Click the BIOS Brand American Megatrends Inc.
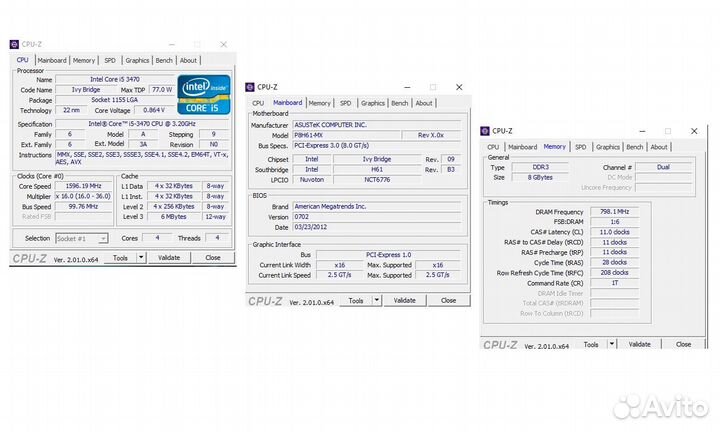Image resolution: width=720 pixels, height=432 pixels. tap(377, 207)
